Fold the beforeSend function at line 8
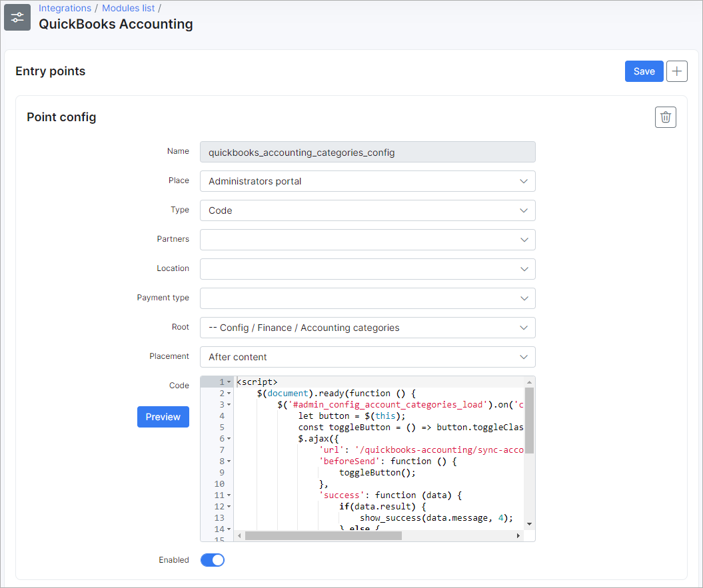 [x=229, y=461]
